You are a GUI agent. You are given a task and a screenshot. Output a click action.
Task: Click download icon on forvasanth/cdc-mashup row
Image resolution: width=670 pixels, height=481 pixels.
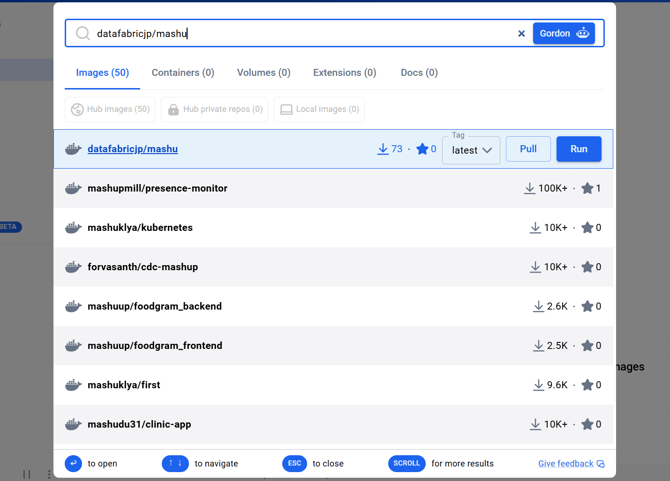coord(535,267)
